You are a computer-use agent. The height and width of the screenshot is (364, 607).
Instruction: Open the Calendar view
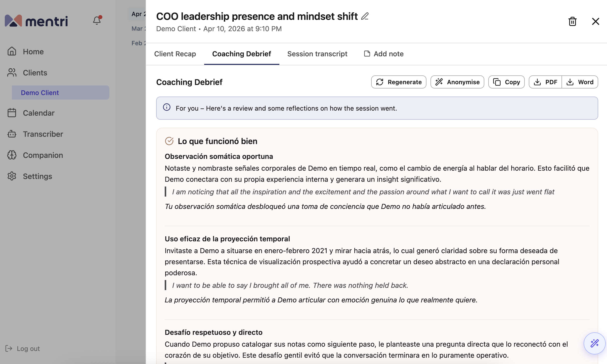point(38,113)
